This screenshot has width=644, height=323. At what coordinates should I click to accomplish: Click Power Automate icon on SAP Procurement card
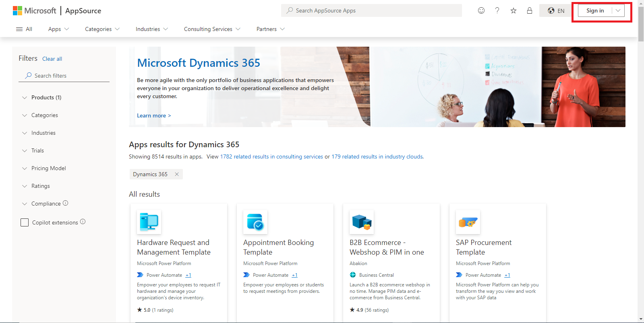(x=459, y=275)
